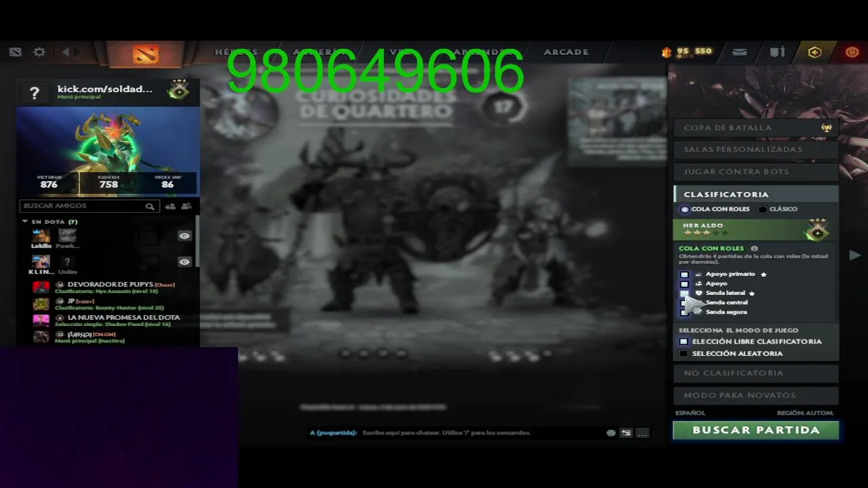The height and width of the screenshot is (488, 868).
Task: Go back with the left arrow
Action: coord(66,52)
